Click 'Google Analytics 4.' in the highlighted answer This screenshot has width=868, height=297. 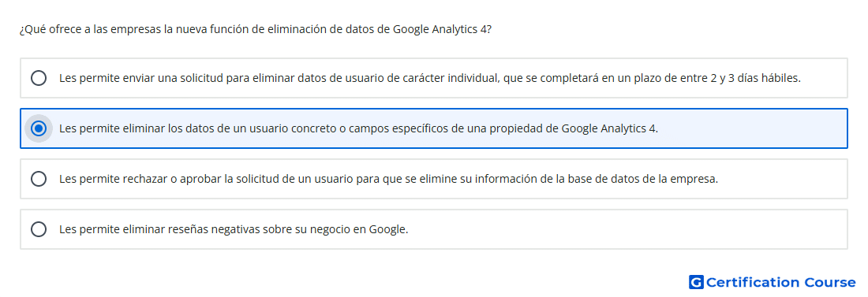pyautogui.click(x=610, y=128)
